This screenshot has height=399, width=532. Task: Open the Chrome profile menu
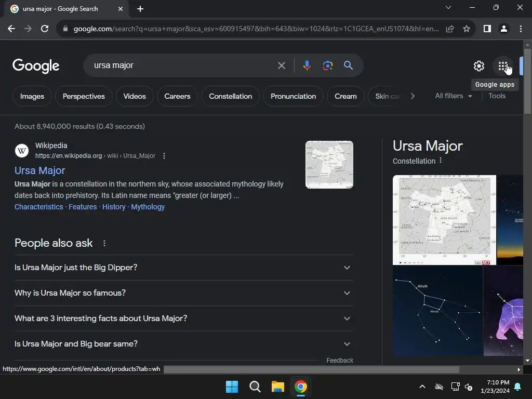point(504,29)
